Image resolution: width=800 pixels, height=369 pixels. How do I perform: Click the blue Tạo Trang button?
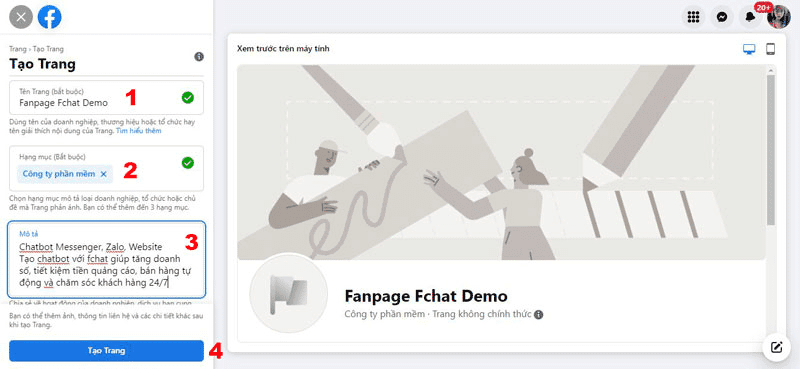(x=106, y=351)
